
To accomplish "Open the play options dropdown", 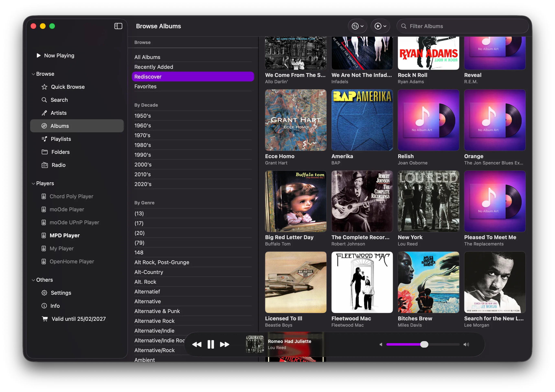I will pyautogui.click(x=380, y=26).
